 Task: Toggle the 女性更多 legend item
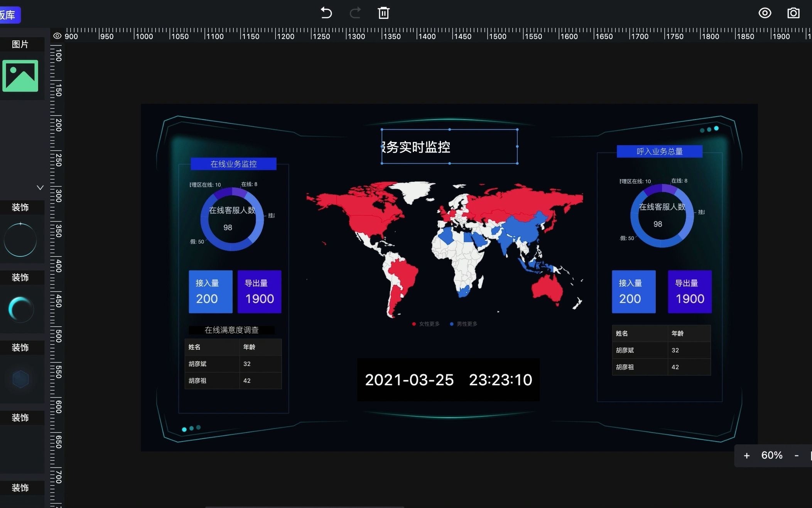426,324
